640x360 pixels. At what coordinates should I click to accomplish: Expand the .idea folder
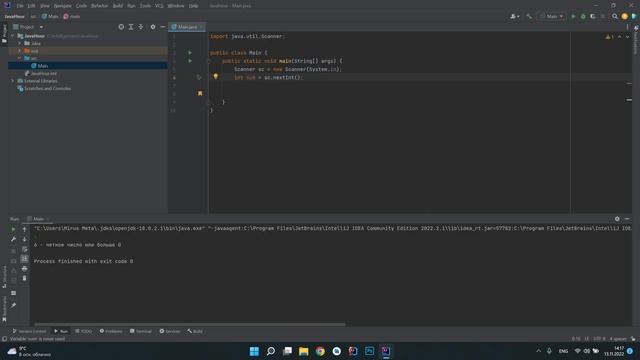point(20,43)
